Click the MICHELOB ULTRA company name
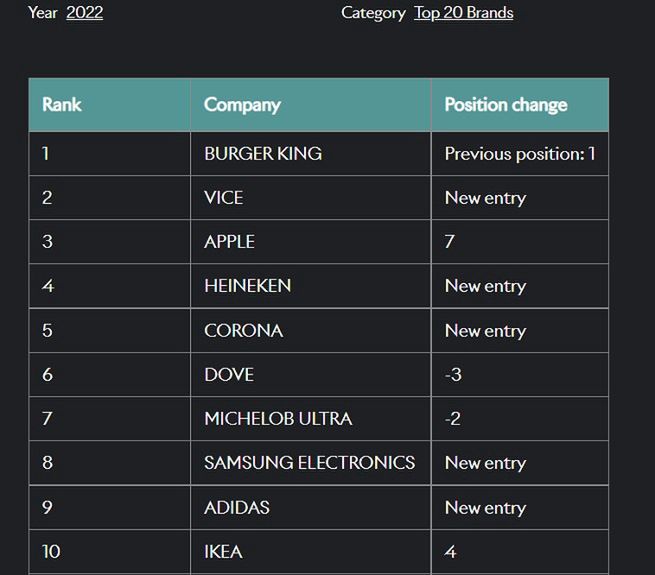This screenshot has height=575, width=655. pyautogui.click(x=278, y=419)
